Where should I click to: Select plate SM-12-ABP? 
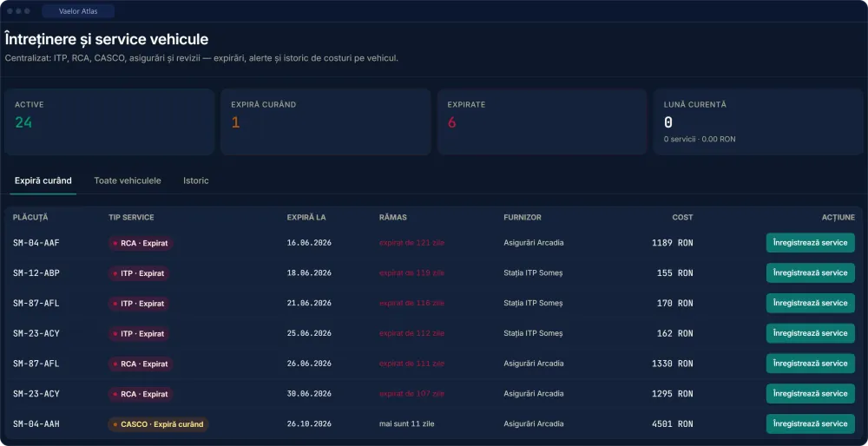click(36, 272)
